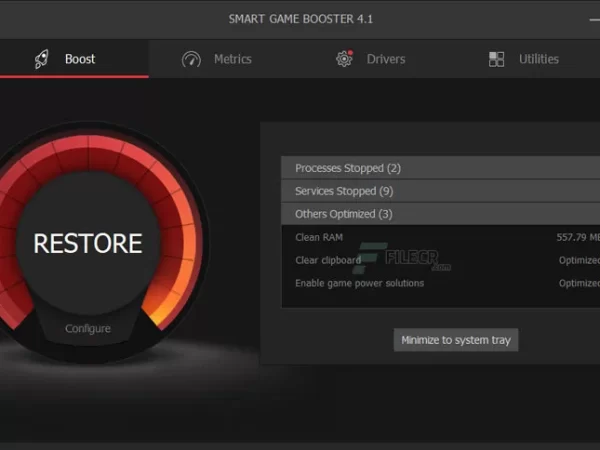Switch to the Boost tab
This screenshot has width=600, height=450.
pyautogui.click(x=74, y=59)
